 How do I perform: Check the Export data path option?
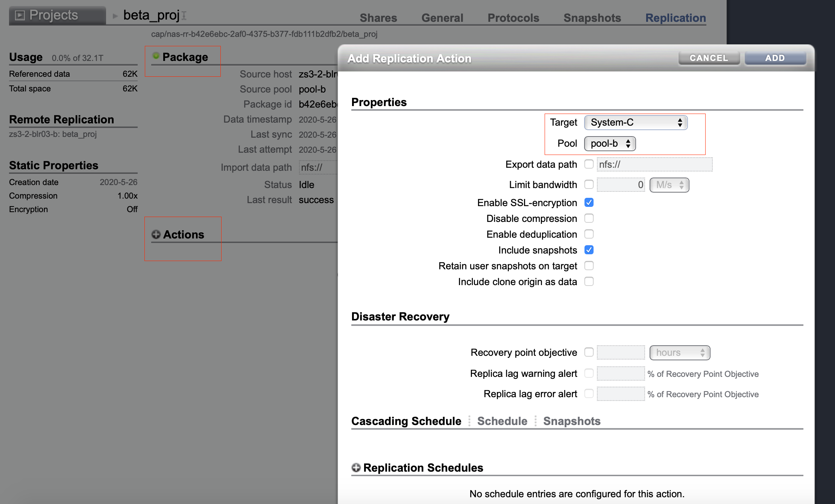pyautogui.click(x=589, y=164)
